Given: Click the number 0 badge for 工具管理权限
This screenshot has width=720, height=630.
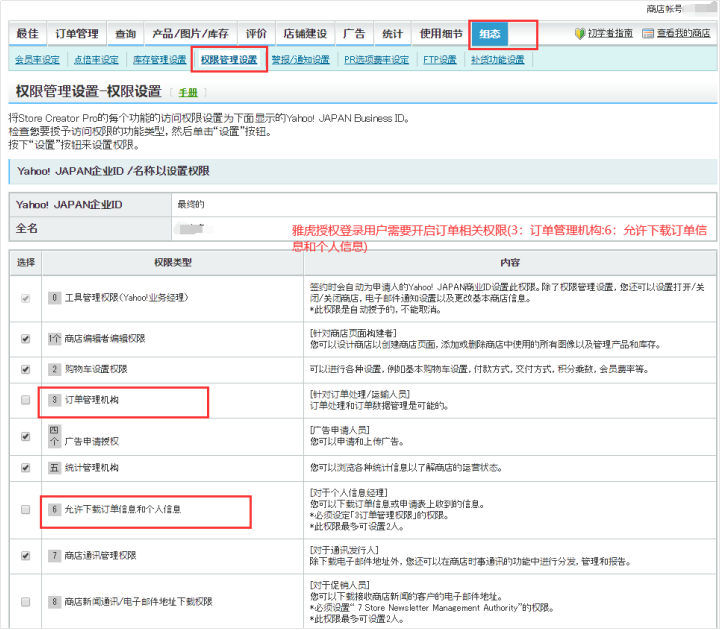Looking at the screenshot, I should point(54,298).
